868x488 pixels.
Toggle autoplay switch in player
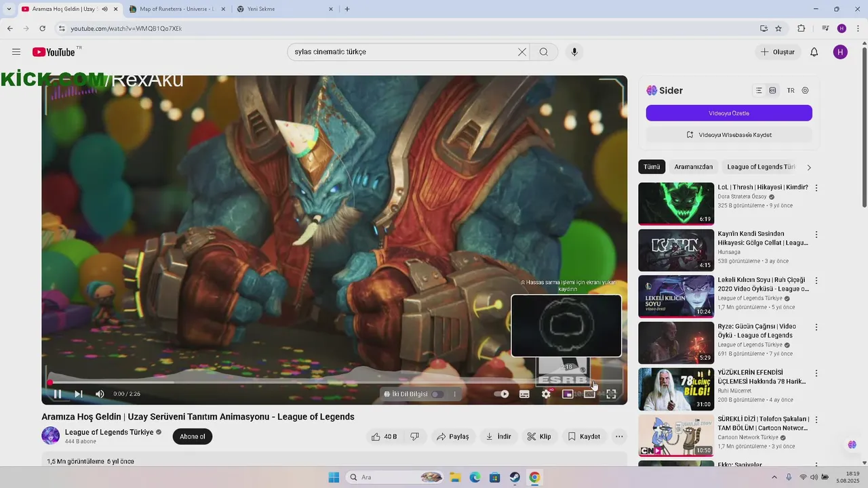pos(502,394)
